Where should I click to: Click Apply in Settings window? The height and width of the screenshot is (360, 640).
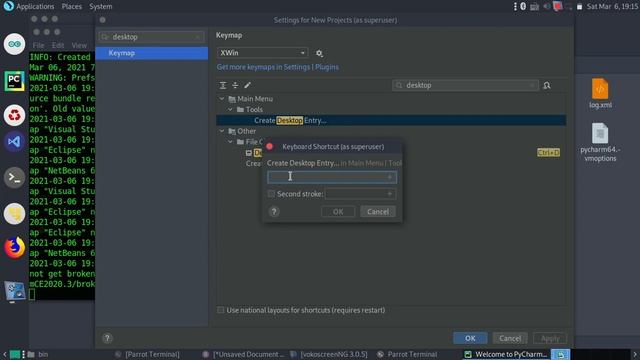pyautogui.click(x=550, y=338)
